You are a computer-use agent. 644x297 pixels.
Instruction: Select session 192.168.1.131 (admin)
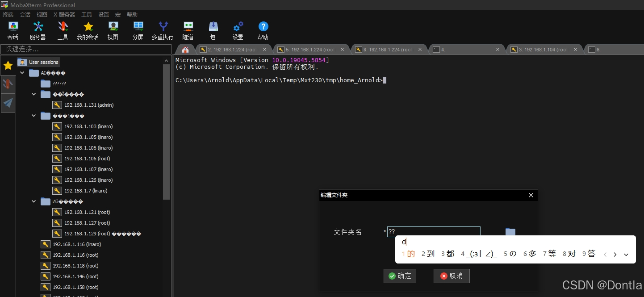click(x=83, y=105)
